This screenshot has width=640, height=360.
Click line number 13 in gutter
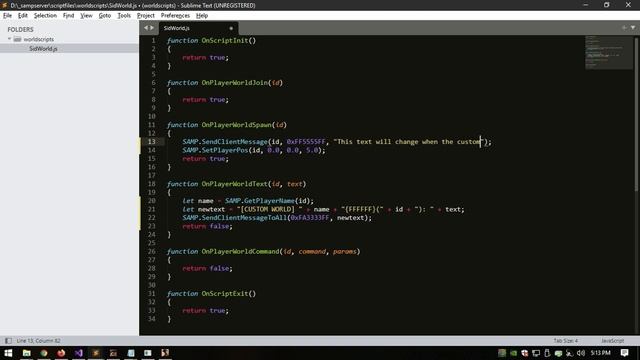(151, 142)
